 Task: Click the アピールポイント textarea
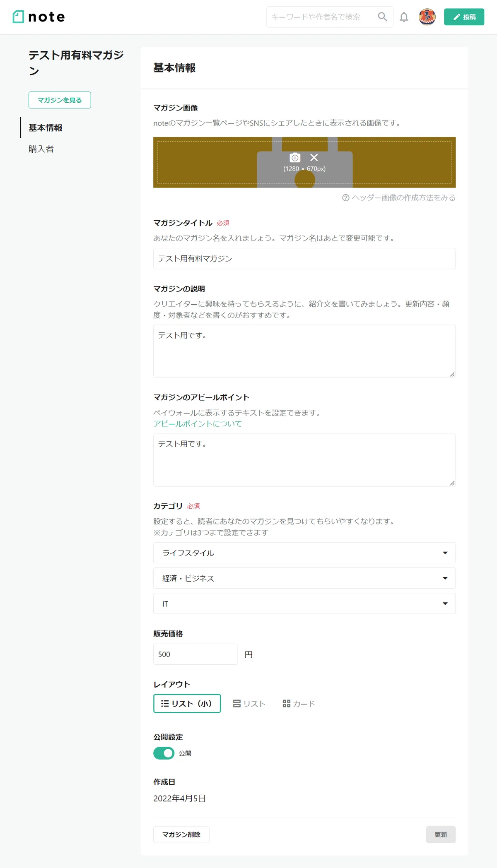(304, 460)
